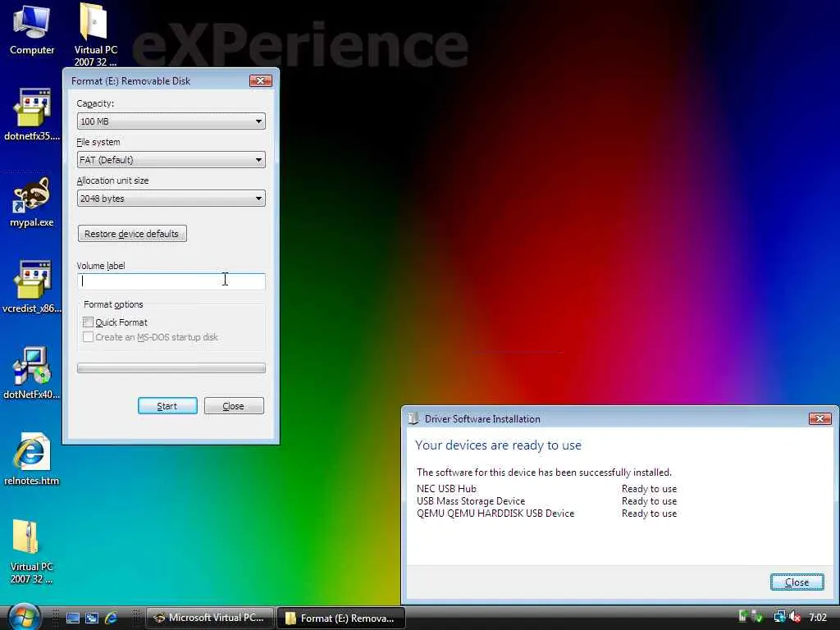Click the disabled MS-DOS startup disk checkbox
Screen dimensions: 840x630
pyautogui.click(x=88, y=337)
